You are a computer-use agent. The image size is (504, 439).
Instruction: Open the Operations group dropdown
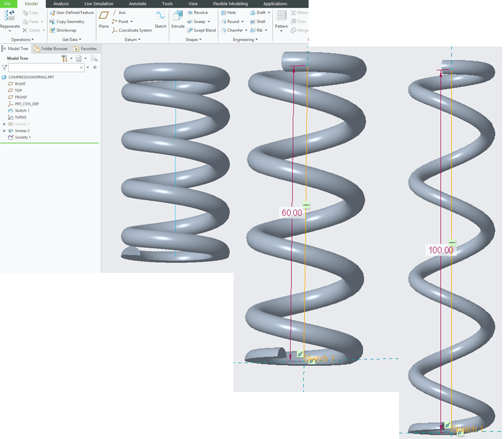[23, 40]
